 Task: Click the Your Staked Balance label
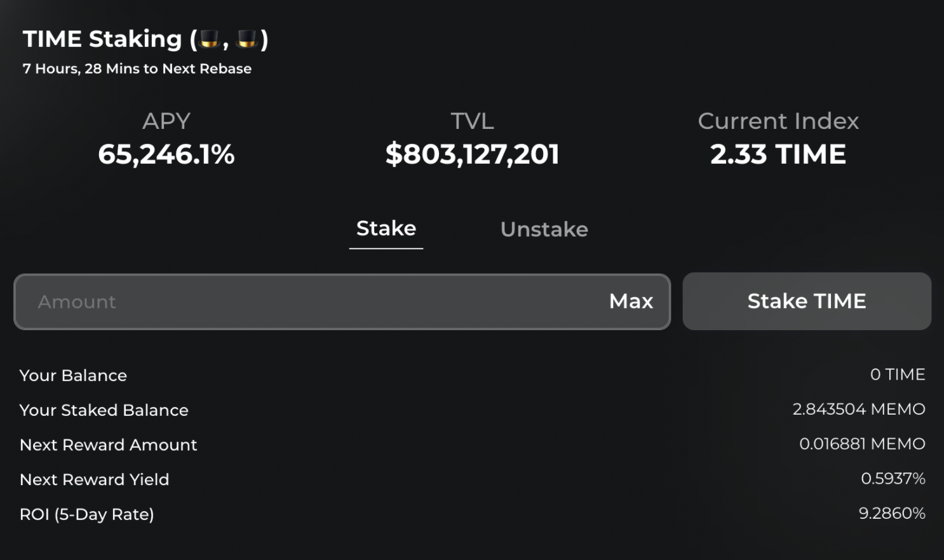click(x=104, y=410)
